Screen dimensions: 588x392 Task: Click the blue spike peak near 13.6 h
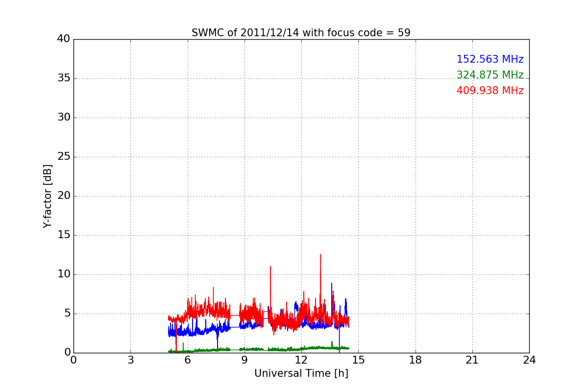[x=332, y=284]
